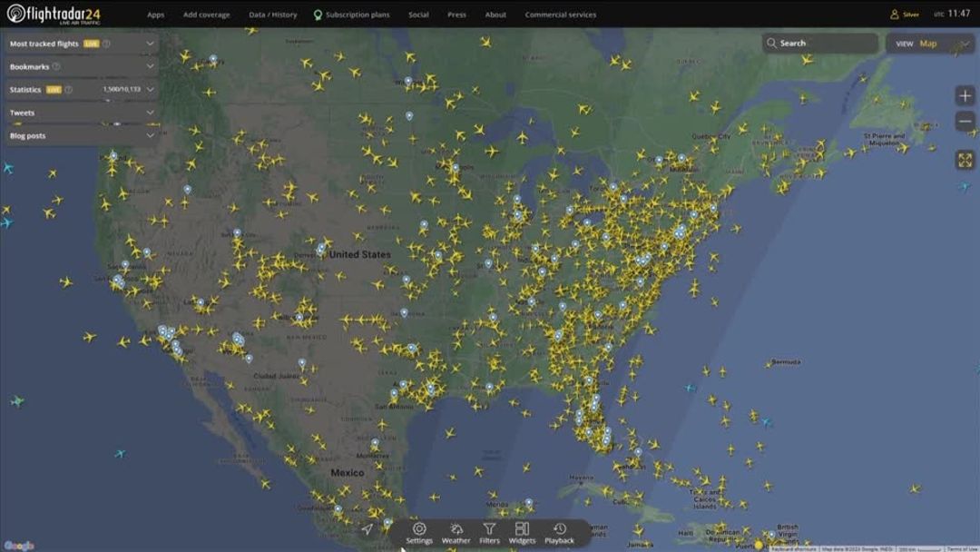Open the Widgets tool

coord(522,533)
